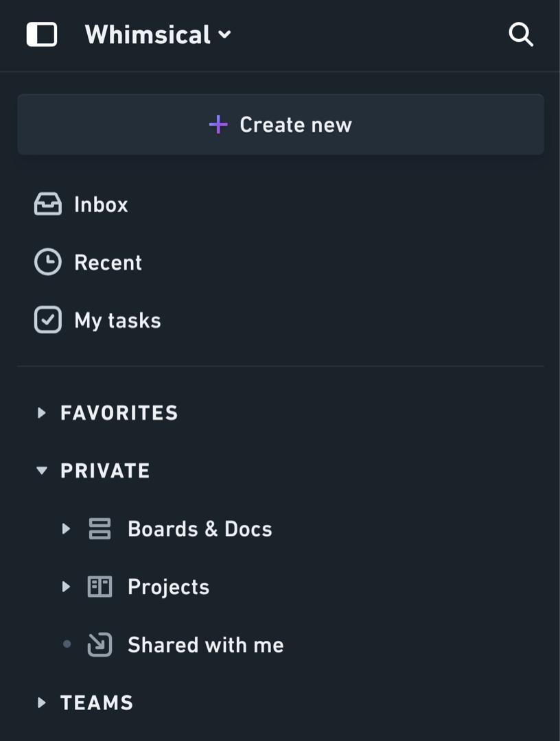The height and width of the screenshot is (741, 560).
Task: Click the Recent clock icon
Action: click(x=48, y=262)
